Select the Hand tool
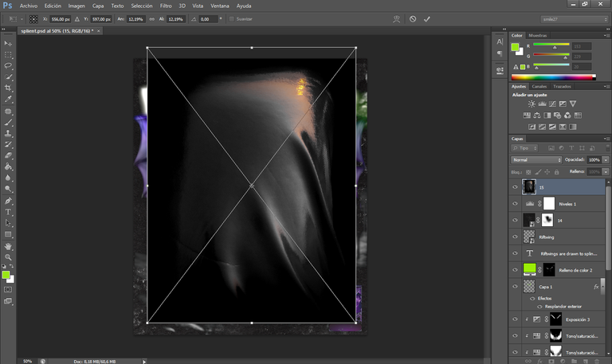The height and width of the screenshot is (364, 612). click(8, 246)
